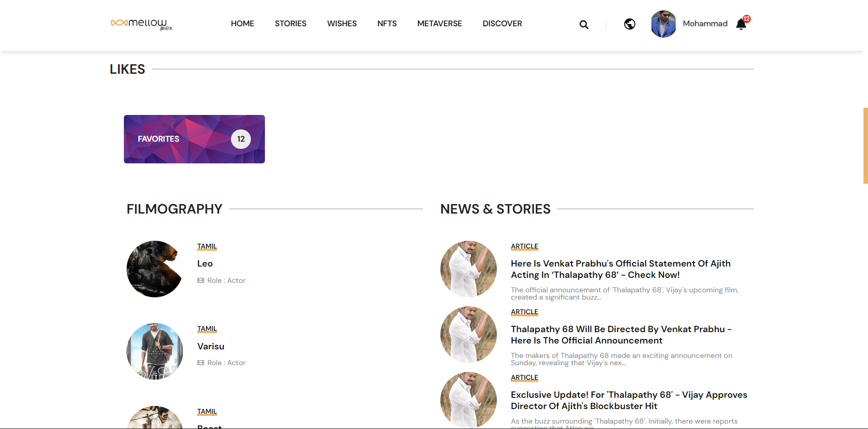Click the Mellow Plex logo
The height and width of the screenshot is (429, 868).
(142, 24)
